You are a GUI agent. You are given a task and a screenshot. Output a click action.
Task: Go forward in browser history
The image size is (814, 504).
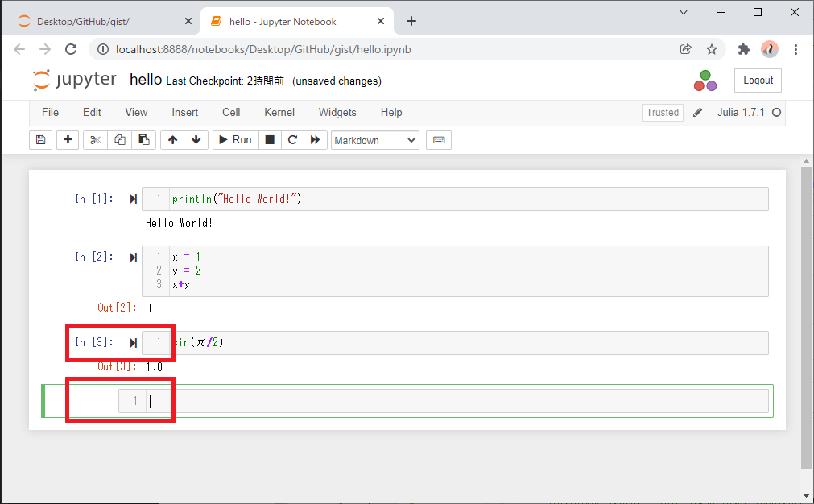[45, 49]
